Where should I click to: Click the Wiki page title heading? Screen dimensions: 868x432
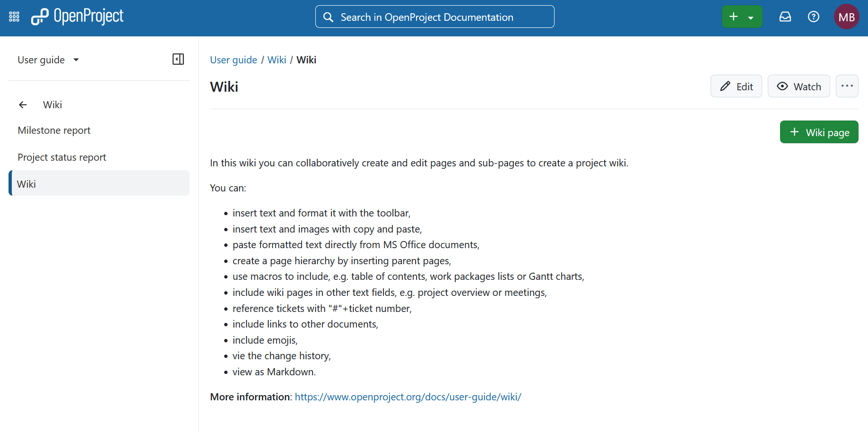pos(224,87)
